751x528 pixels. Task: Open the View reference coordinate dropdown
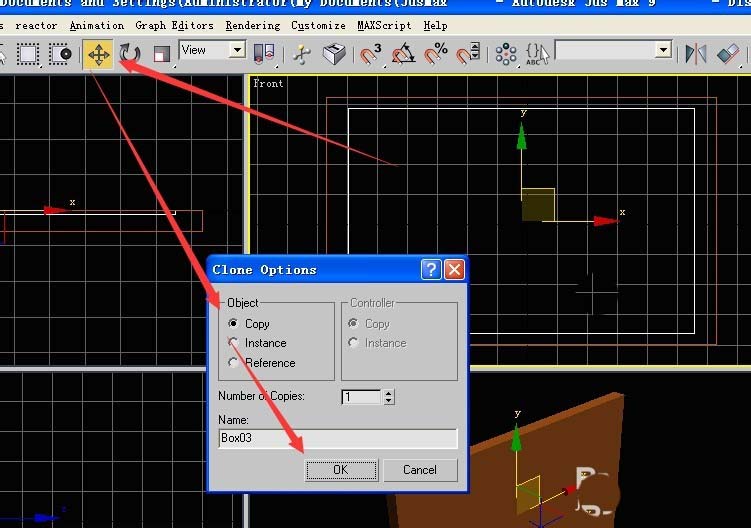[x=237, y=50]
